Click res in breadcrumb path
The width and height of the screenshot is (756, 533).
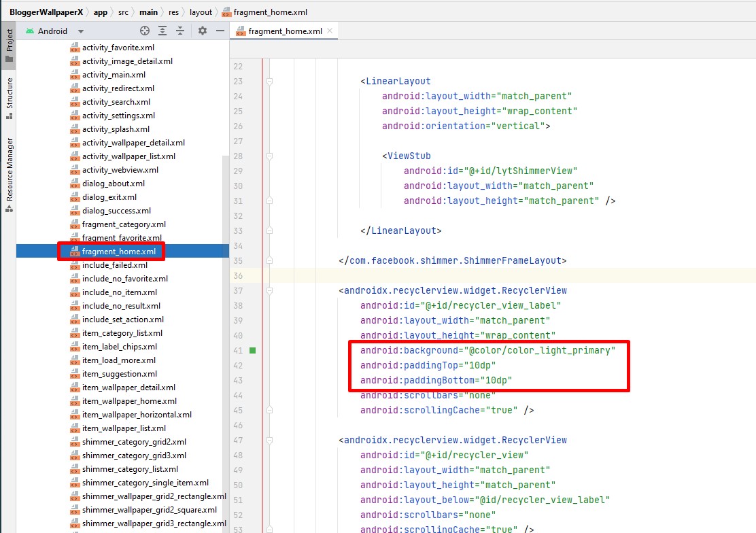point(173,12)
